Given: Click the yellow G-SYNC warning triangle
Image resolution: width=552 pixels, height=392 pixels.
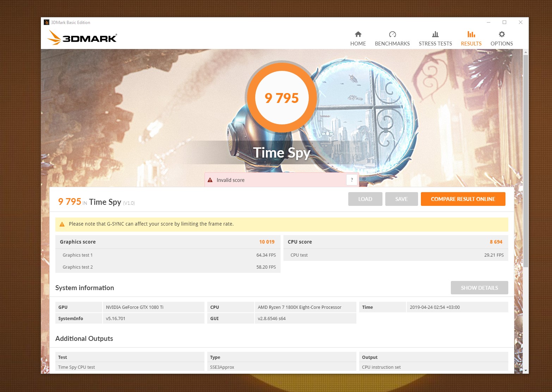Looking at the screenshot, I should [x=62, y=224].
